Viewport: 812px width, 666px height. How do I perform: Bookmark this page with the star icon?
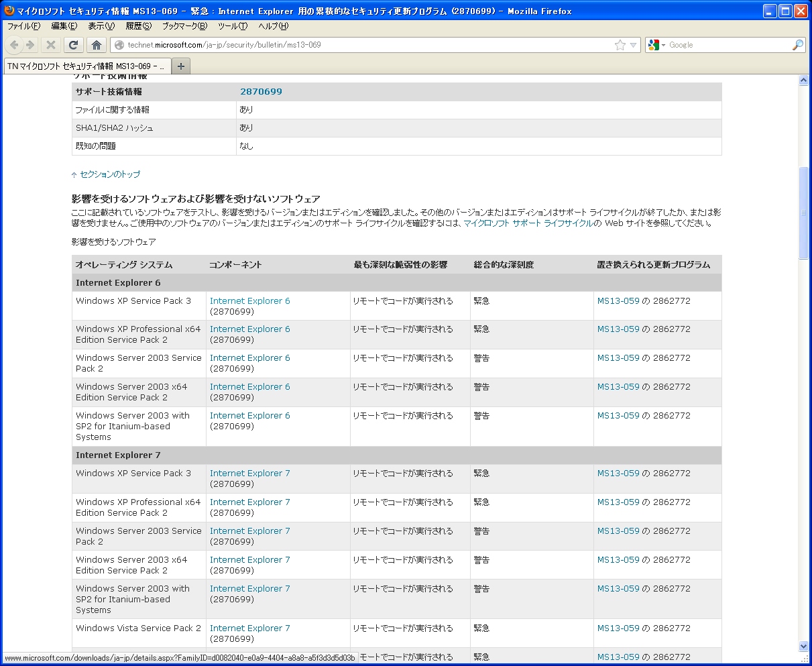coord(620,45)
